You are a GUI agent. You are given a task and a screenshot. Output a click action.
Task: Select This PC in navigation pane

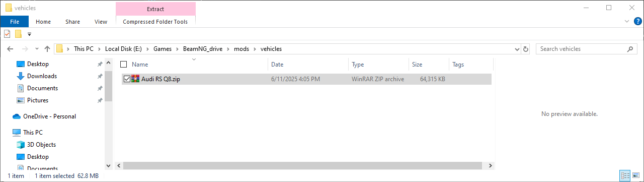coord(33,133)
